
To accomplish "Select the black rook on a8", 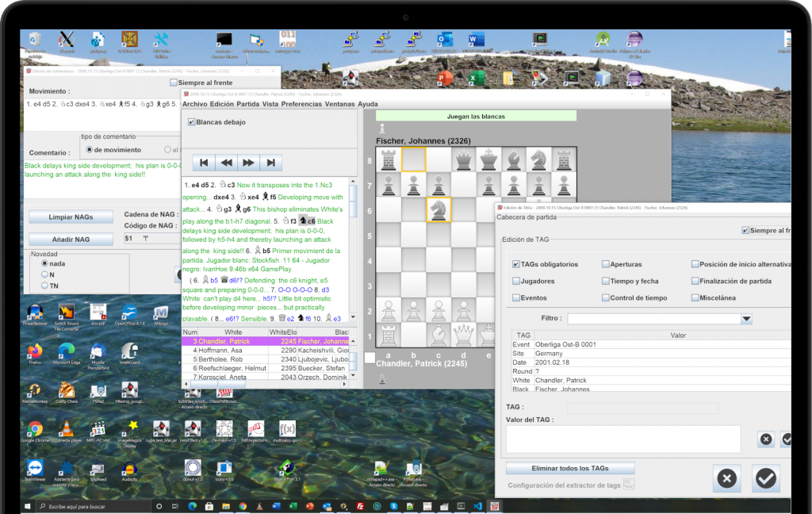I will tap(389, 159).
